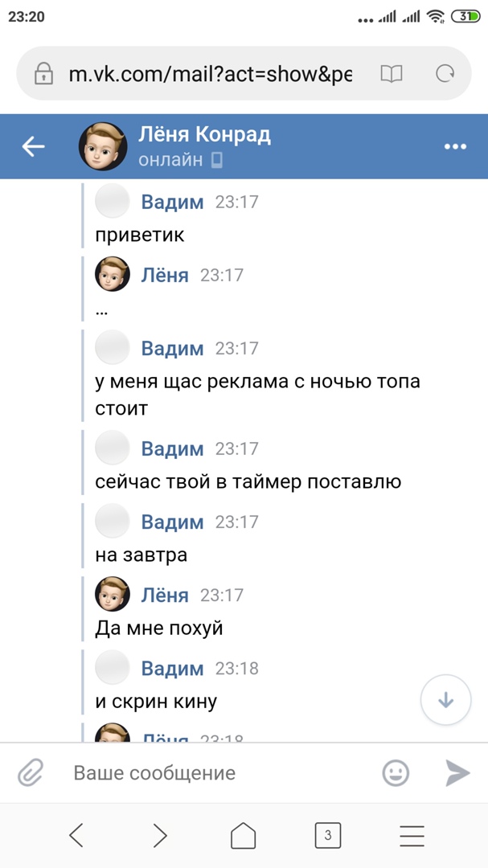Tap the Лёня Конрад name in header
This screenshot has height=868, width=488.
point(204,135)
